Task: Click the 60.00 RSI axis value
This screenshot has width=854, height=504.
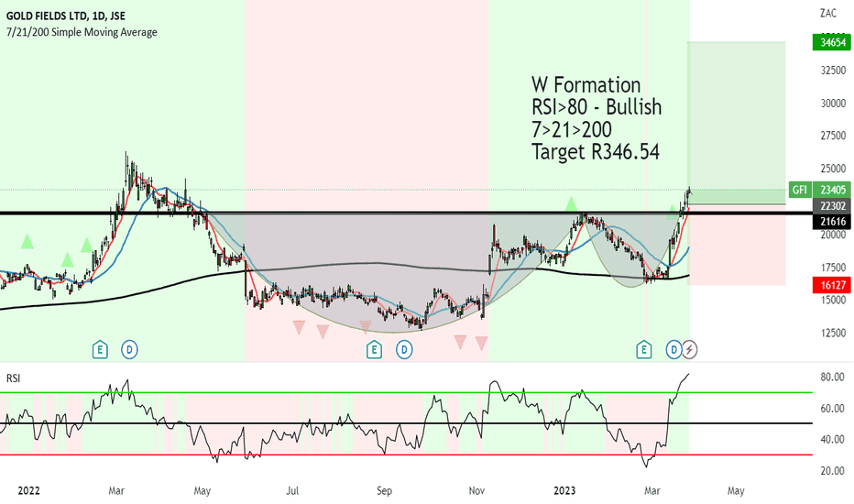Action: [x=832, y=408]
